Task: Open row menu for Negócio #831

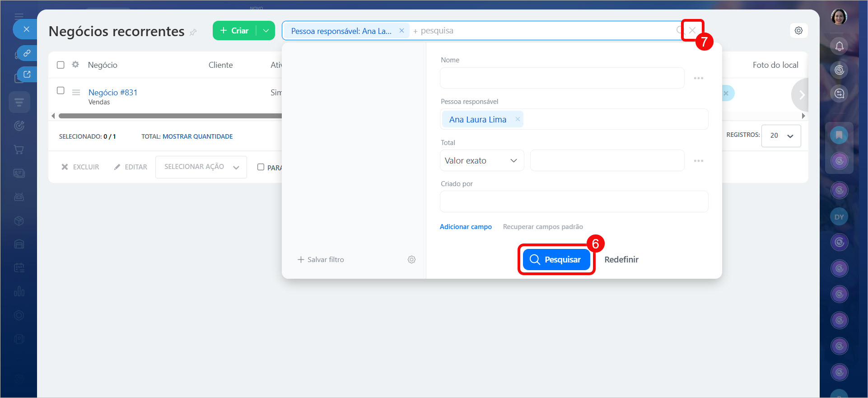Action: tap(76, 93)
